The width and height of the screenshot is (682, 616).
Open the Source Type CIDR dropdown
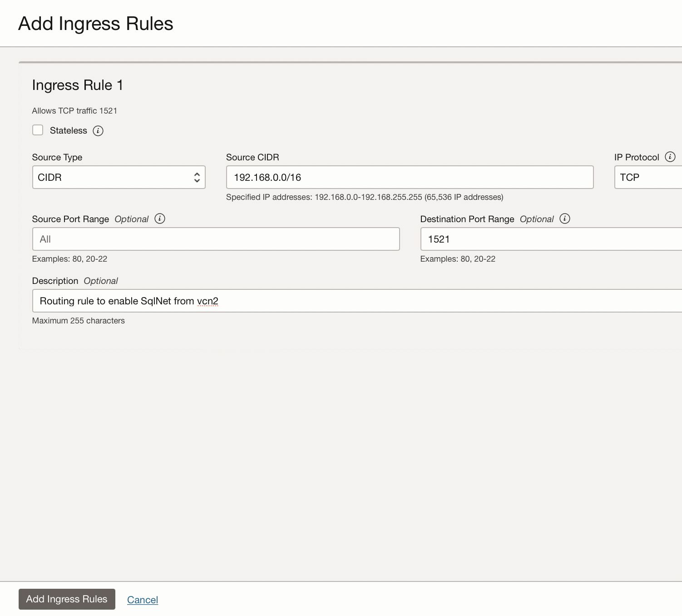(119, 177)
